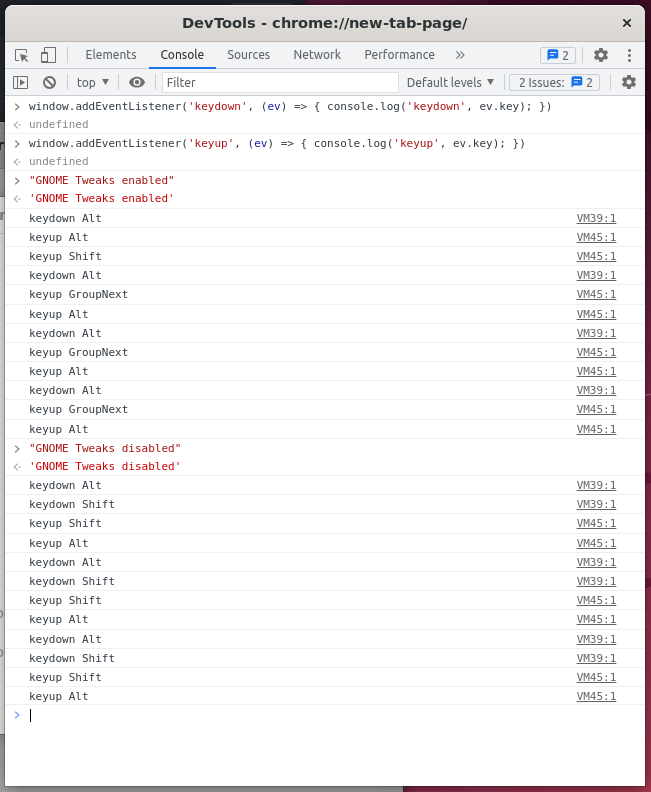Expand the "GNOME Tweaks disabled" input entry
651x792 pixels.
pyautogui.click(x=17, y=449)
